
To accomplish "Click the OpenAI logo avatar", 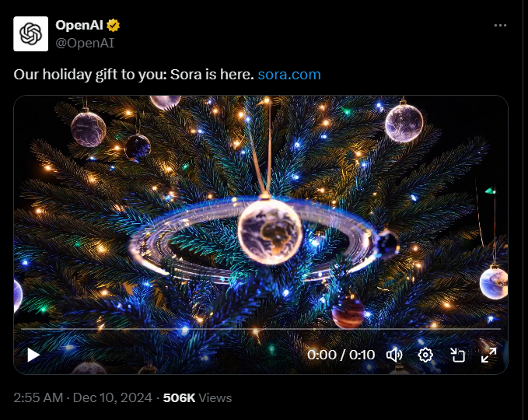I will pyautogui.click(x=30, y=33).
